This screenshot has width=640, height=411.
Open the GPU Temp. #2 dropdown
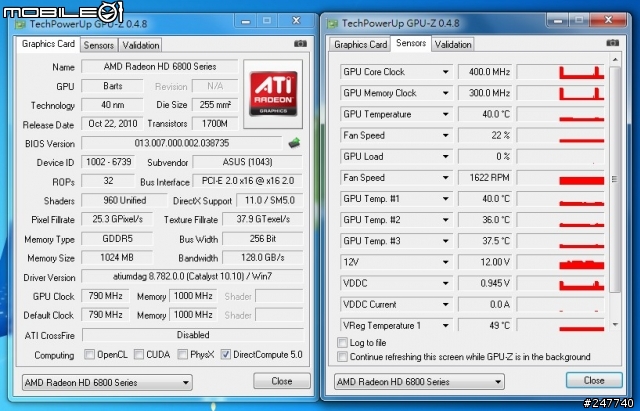click(x=446, y=220)
